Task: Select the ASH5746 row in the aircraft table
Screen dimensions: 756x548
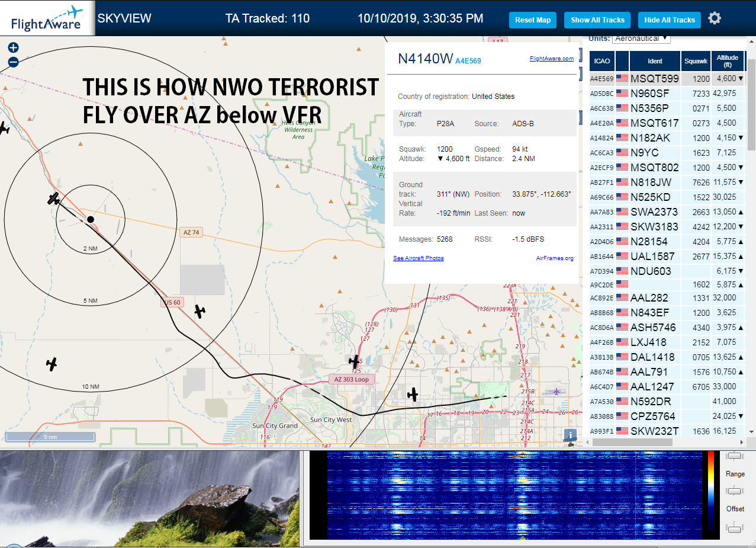Action: (667, 327)
